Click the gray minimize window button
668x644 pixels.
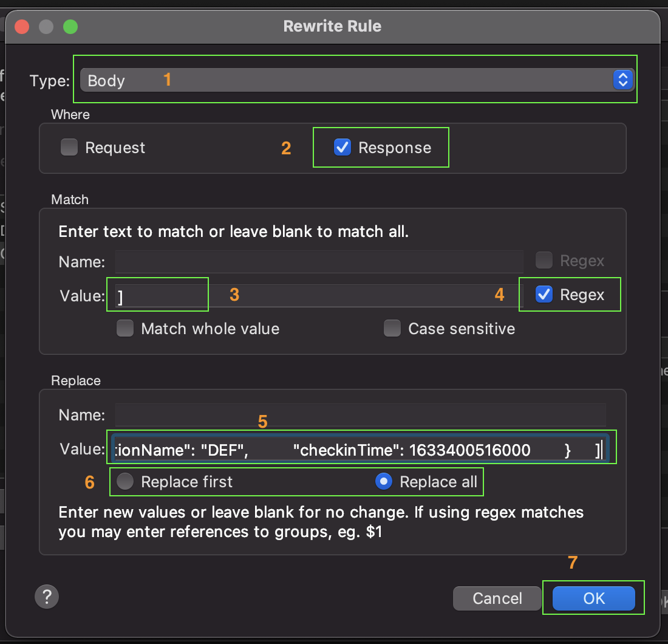(46, 27)
